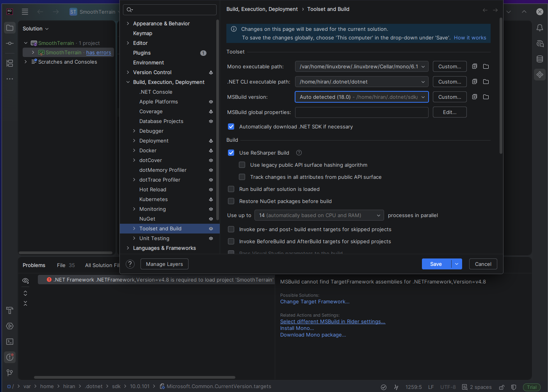Copy the MSBuild version path icon
This screenshot has width=548, height=392.
tap(475, 97)
